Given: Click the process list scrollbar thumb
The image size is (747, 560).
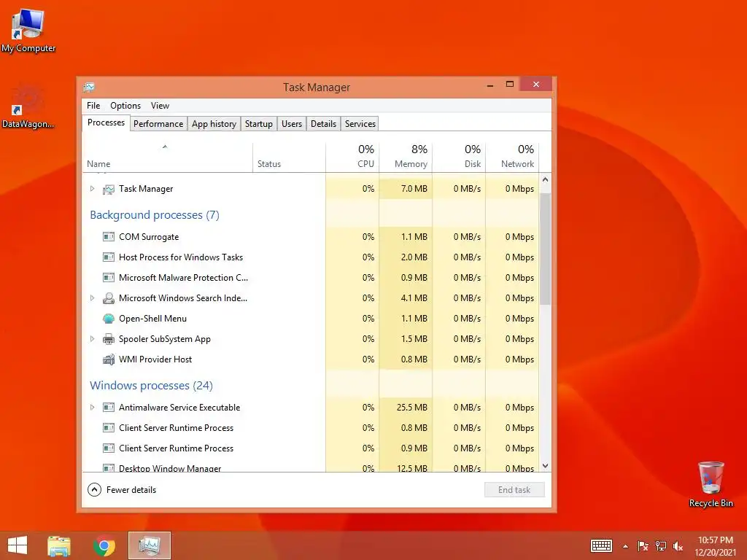Looking at the screenshot, I should (546, 249).
